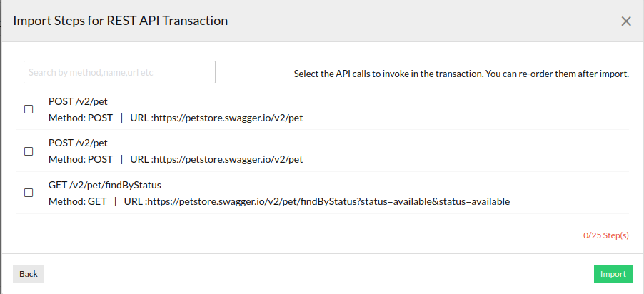
Task: Click the findByStatus?status=available URL text
Action: pyautogui.click(x=328, y=201)
